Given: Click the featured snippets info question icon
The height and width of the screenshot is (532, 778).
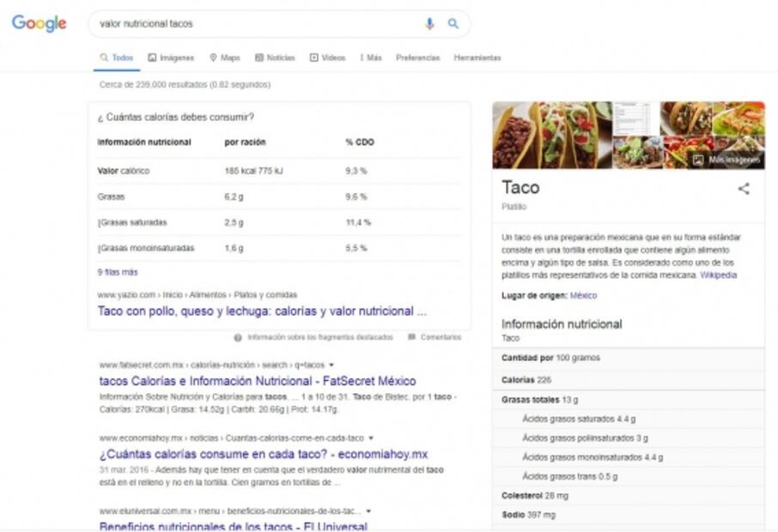Looking at the screenshot, I should 238,337.
